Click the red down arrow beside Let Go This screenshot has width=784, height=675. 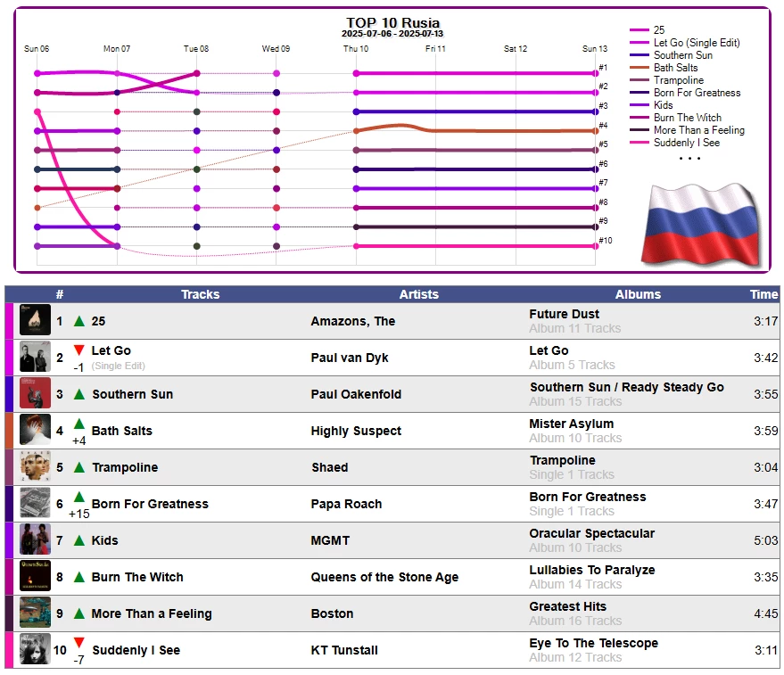[x=79, y=350]
